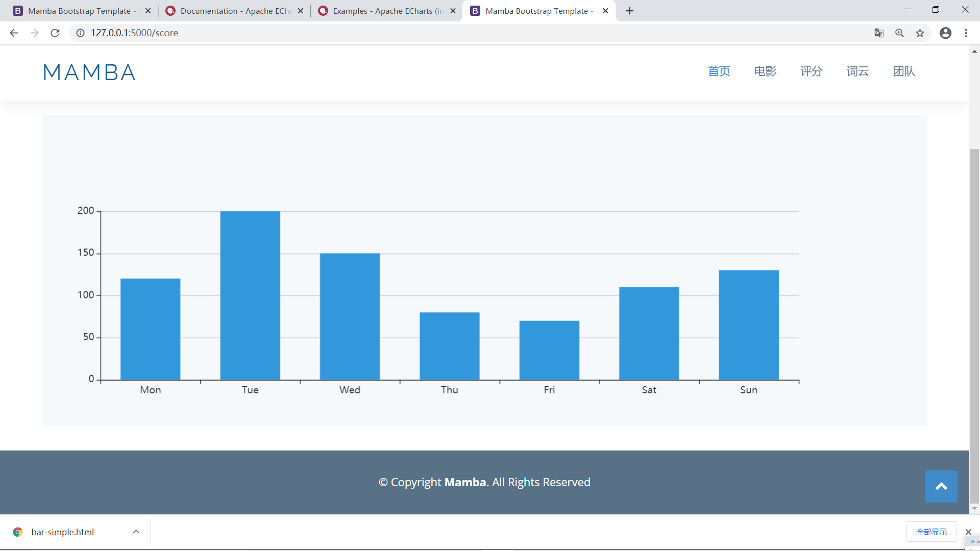Open a new browser tab
Viewport: 980px width, 551px height.
click(630, 11)
